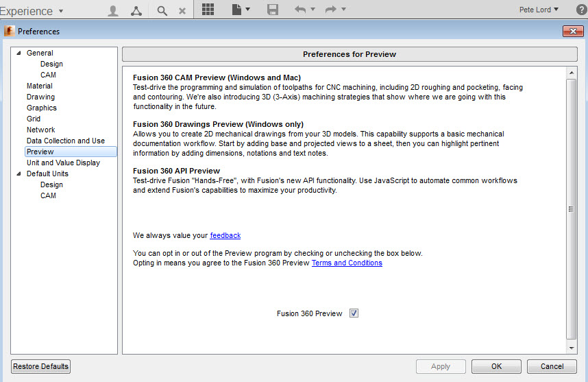The image size is (588, 382).
Task: Select Data Collection and Use
Action: tap(66, 141)
